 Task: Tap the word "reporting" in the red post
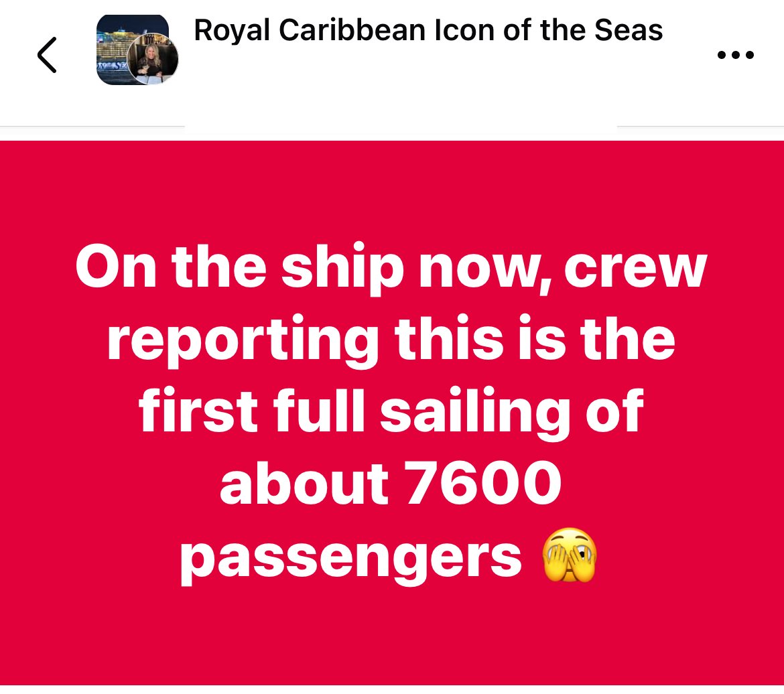pyautogui.click(x=243, y=342)
